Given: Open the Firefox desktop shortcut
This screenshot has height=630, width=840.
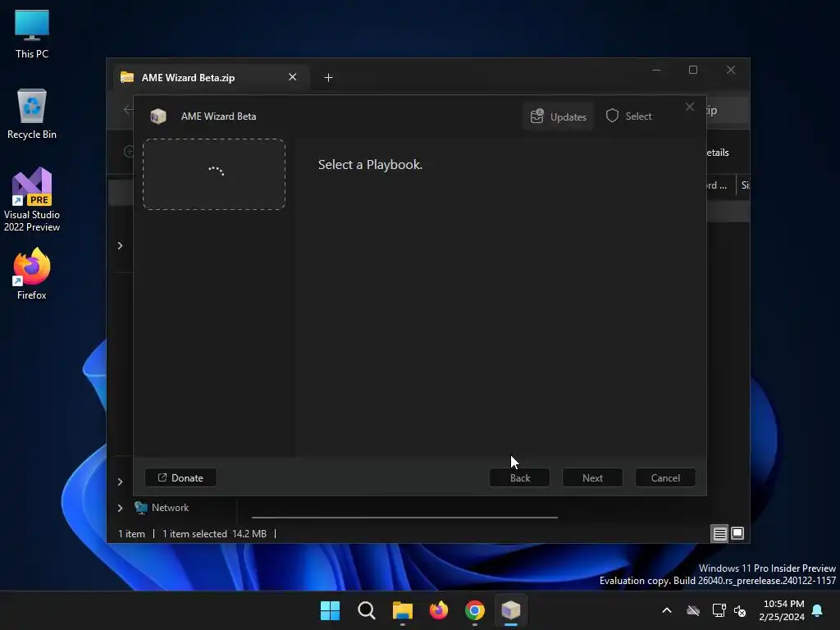Looking at the screenshot, I should tap(32, 274).
